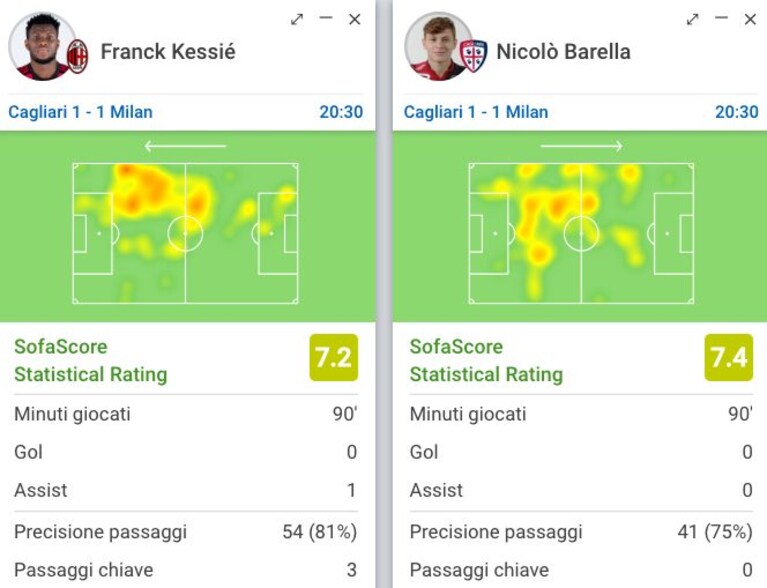This screenshot has height=588, width=767.
Task: Click Nicolò Barella's player photo
Action: click(x=439, y=46)
